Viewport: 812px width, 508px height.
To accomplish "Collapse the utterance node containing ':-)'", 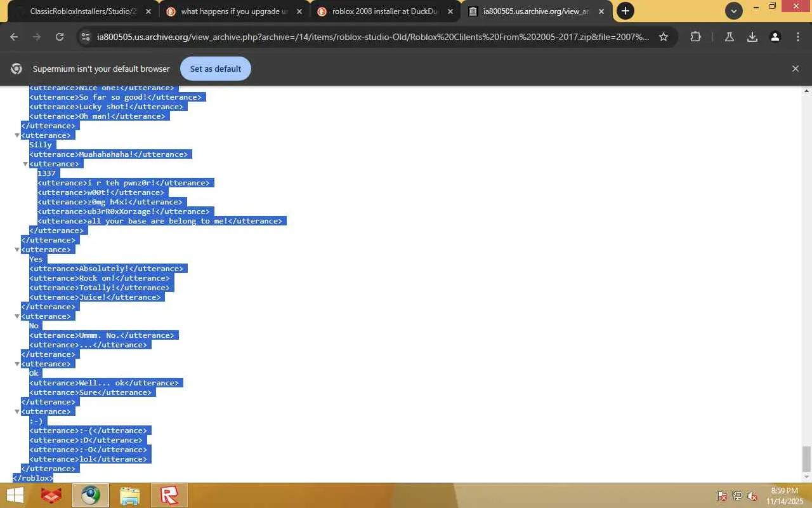I will 18,411.
